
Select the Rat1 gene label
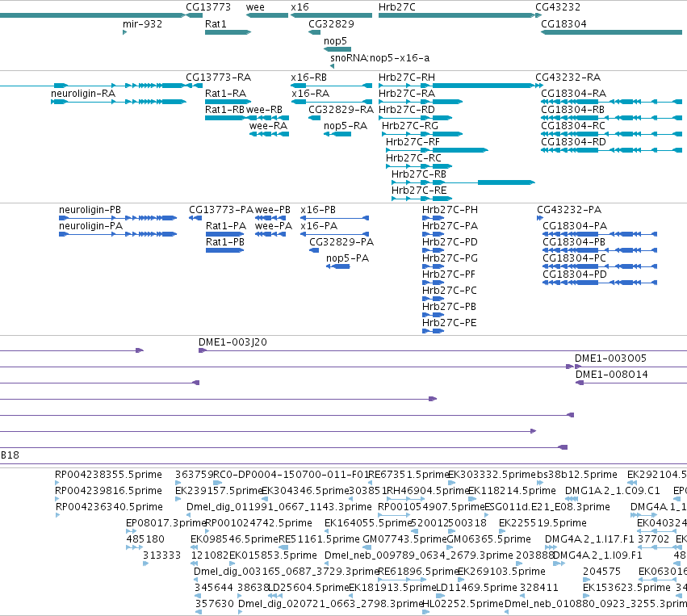pos(216,24)
